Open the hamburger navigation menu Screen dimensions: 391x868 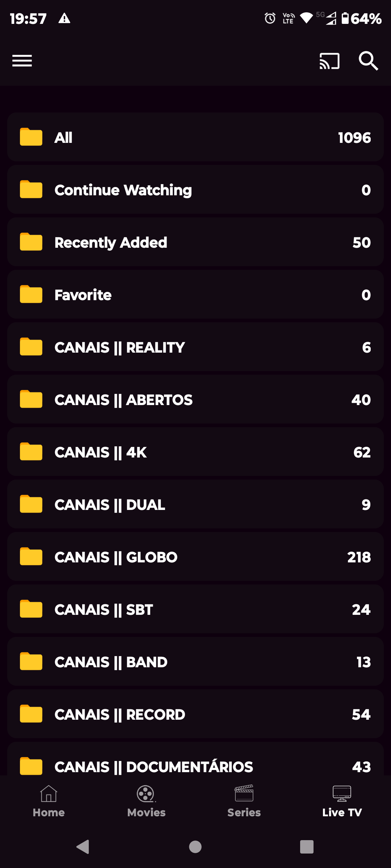[22, 61]
